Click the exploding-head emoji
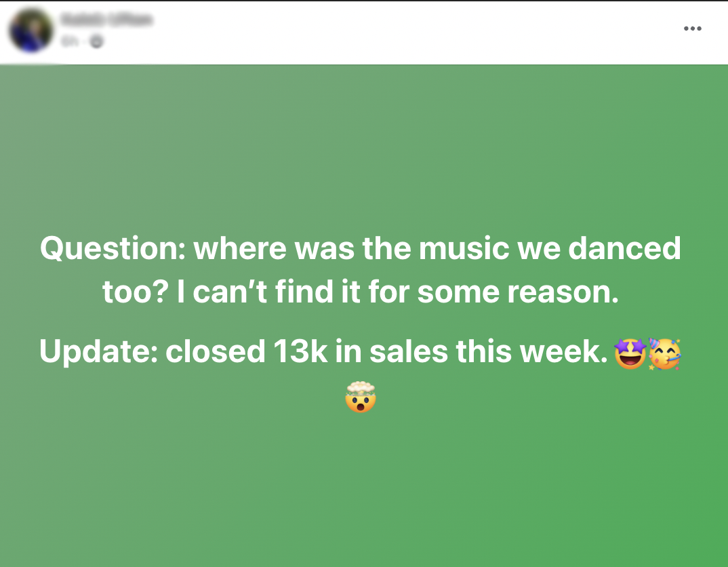The height and width of the screenshot is (567, 728). [361, 397]
